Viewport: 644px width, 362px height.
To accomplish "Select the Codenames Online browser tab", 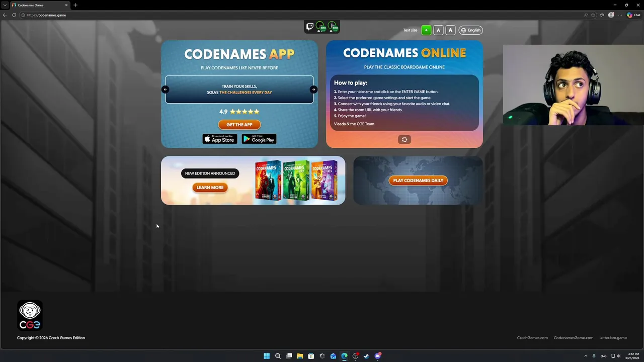I will [x=40, y=5].
